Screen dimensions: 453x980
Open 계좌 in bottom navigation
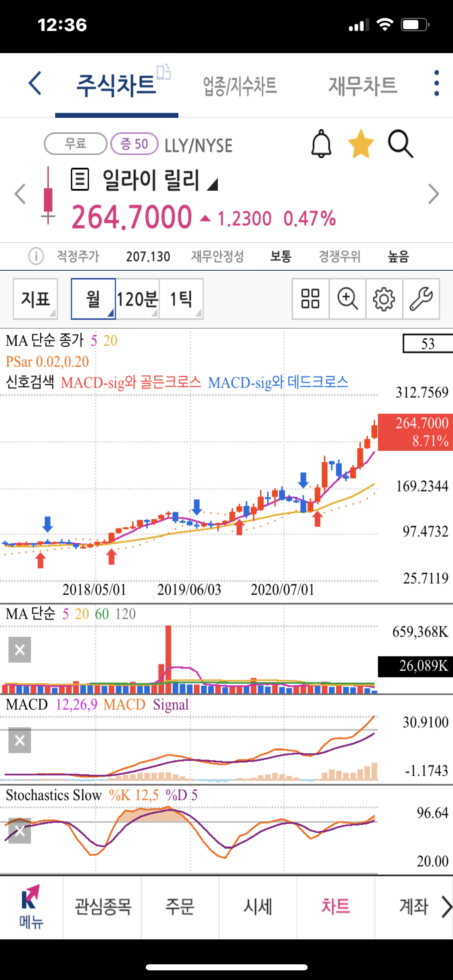coord(414,907)
